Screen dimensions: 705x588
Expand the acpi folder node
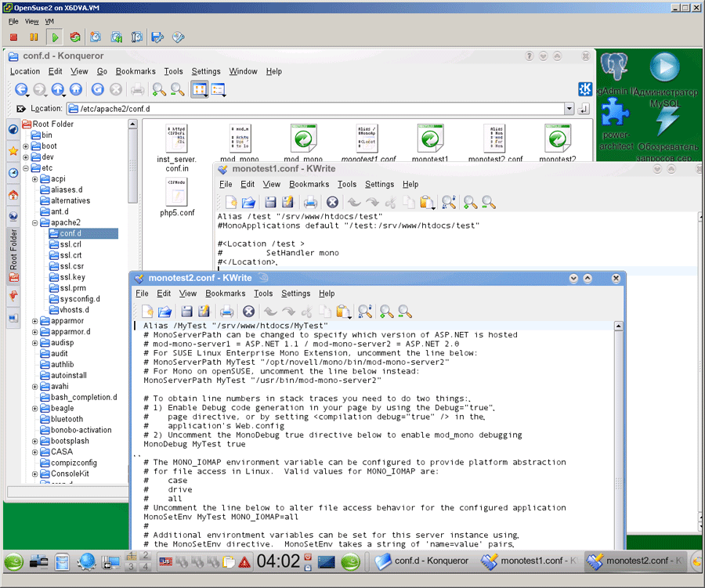34,179
